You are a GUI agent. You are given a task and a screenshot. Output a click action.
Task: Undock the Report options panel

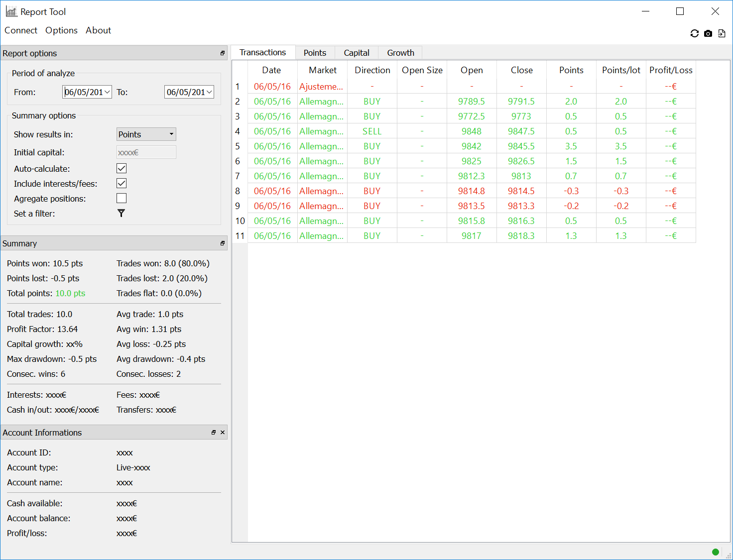(x=223, y=53)
